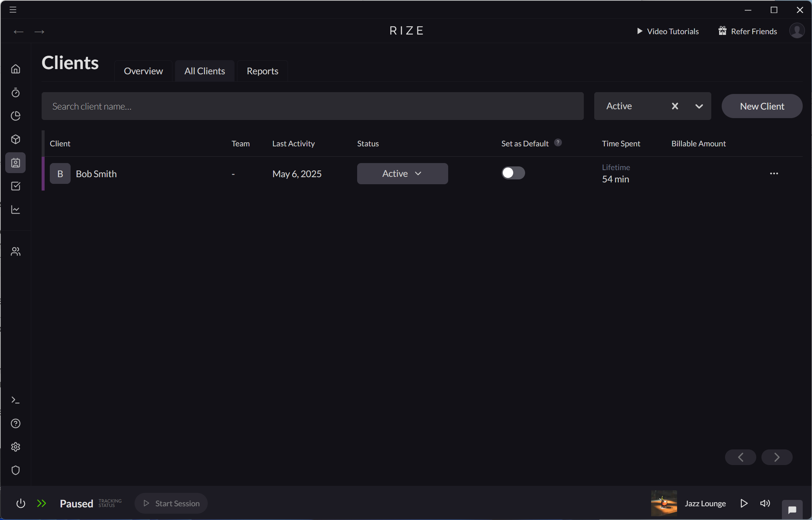The width and height of the screenshot is (812, 520).
Task: Open the Home dashboard icon
Action: click(x=16, y=69)
